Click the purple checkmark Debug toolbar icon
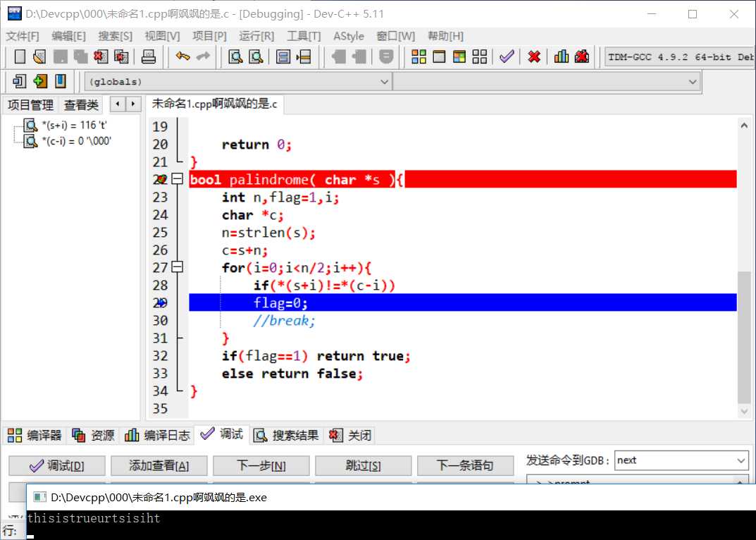This screenshot has height=540, width=756. (x=507, y=57)
